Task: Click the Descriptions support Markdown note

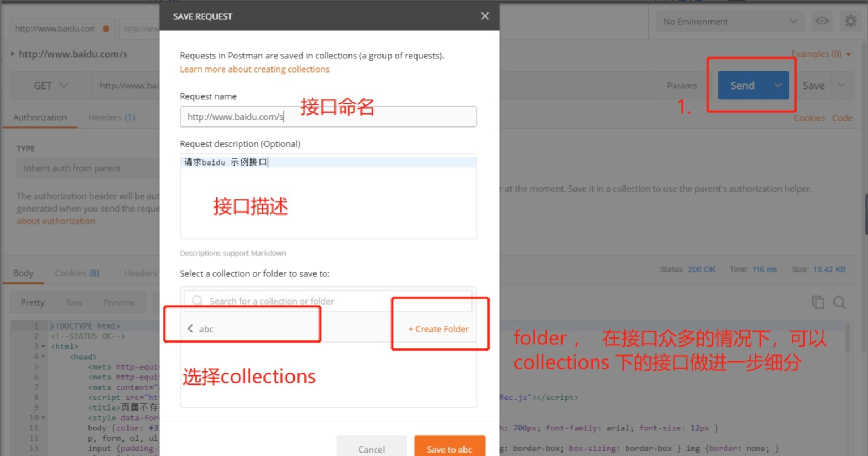Action: click(233, 253)
